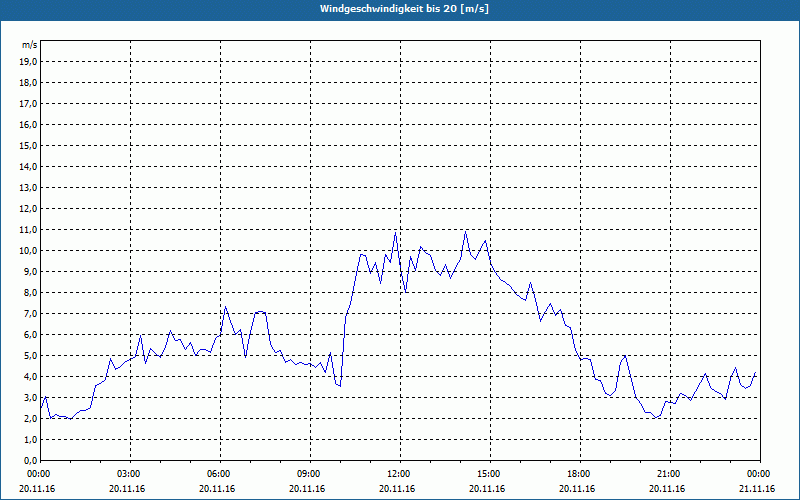Screen dimensions: 800x500
Task: Pick the '12,0' y-axis tick label
Action: 29,209
